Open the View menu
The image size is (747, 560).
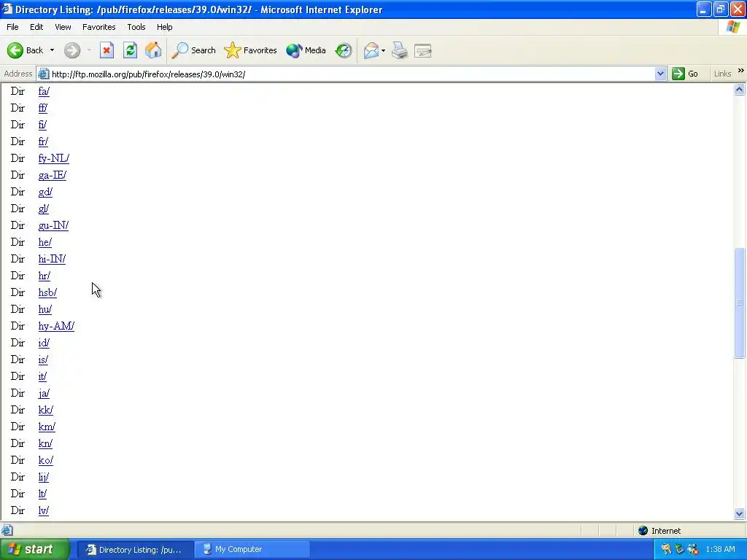tap(63, 27)
